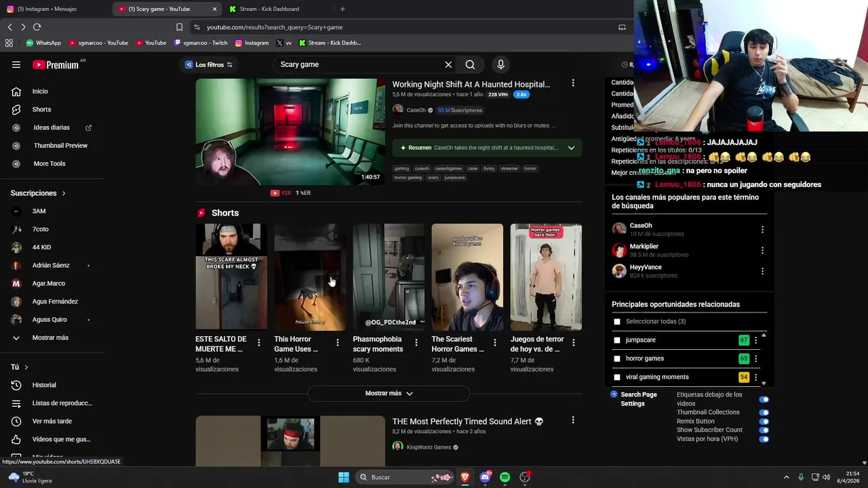Open options for The Scariest Horror Games short
The height and width of the screenshot is (488, 868).
494,343
